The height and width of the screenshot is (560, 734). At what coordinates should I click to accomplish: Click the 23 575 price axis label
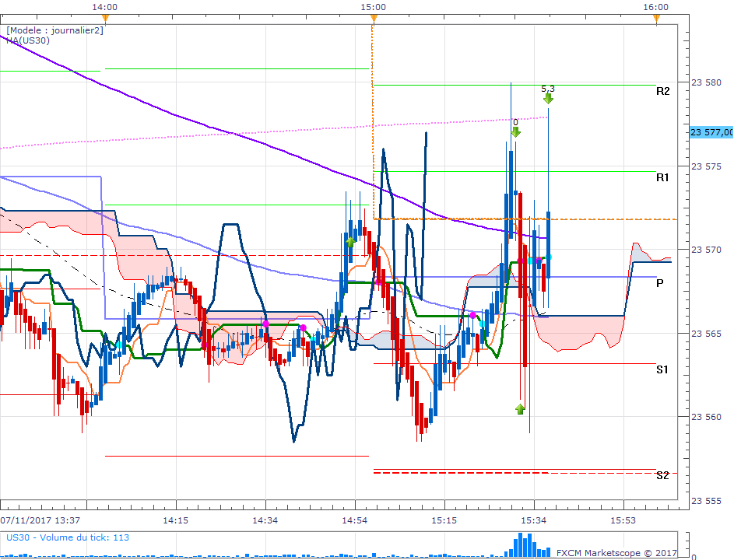707,166
